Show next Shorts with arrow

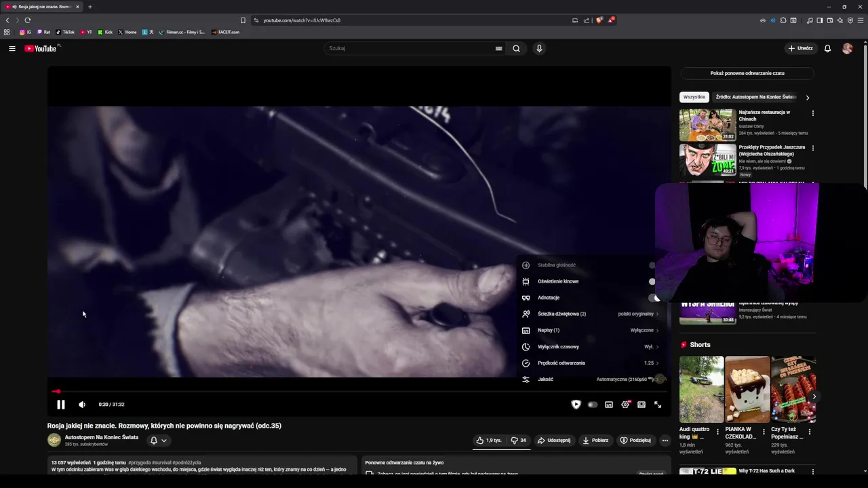click(x=814, y=396)
